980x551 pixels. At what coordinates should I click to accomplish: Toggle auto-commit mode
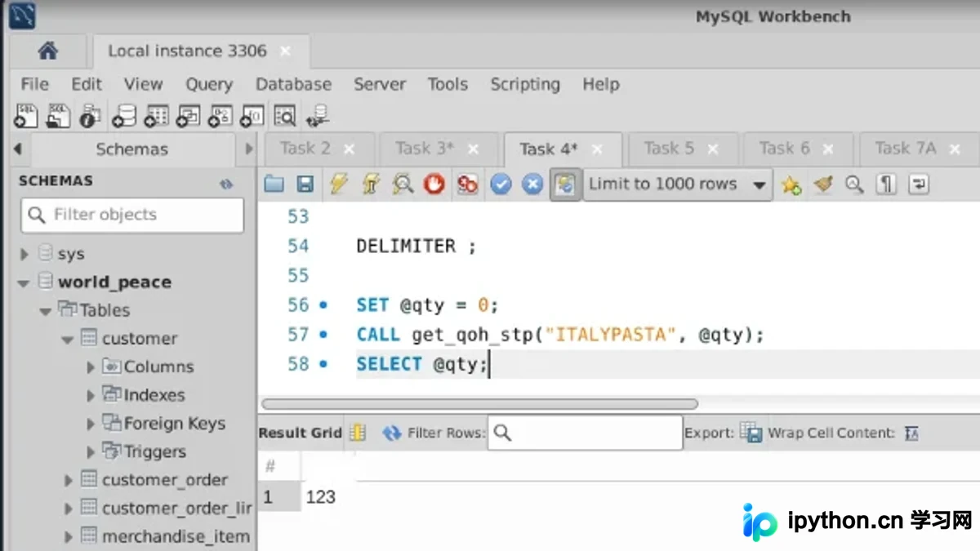[565, 184]
